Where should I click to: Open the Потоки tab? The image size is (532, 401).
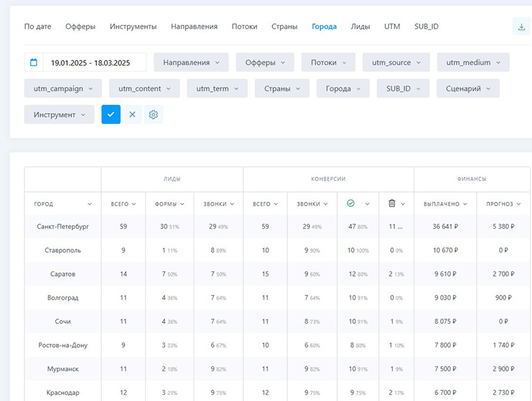pos(244,27)
